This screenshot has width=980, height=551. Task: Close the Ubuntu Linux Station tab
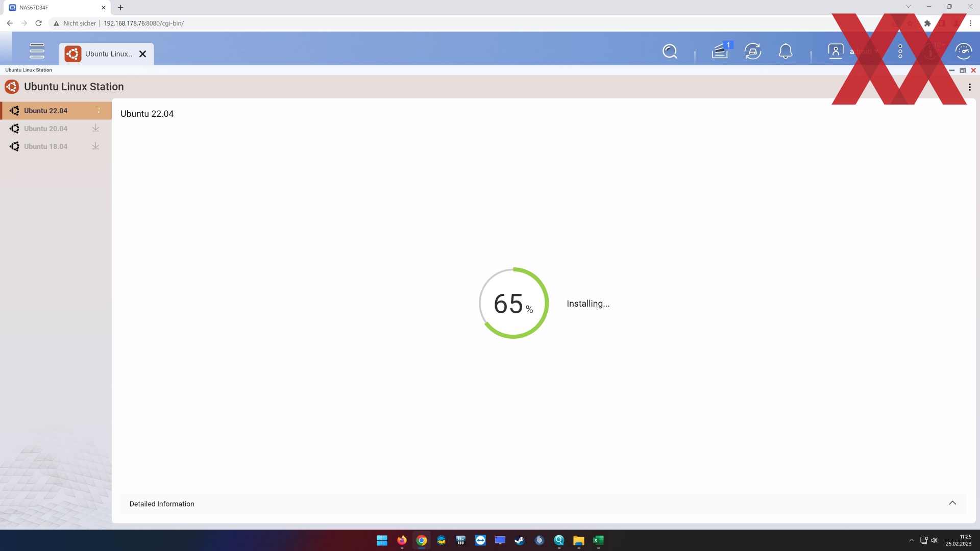click(143, 54)
